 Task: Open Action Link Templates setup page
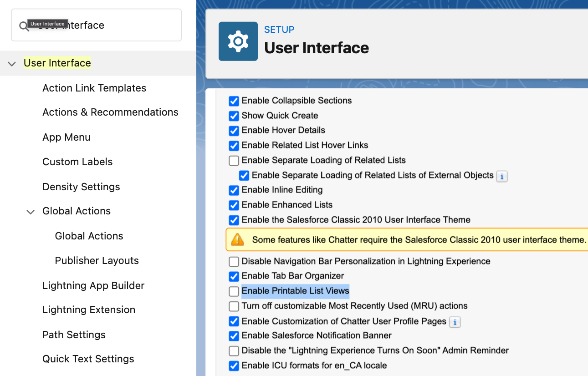tap(94, 88)
